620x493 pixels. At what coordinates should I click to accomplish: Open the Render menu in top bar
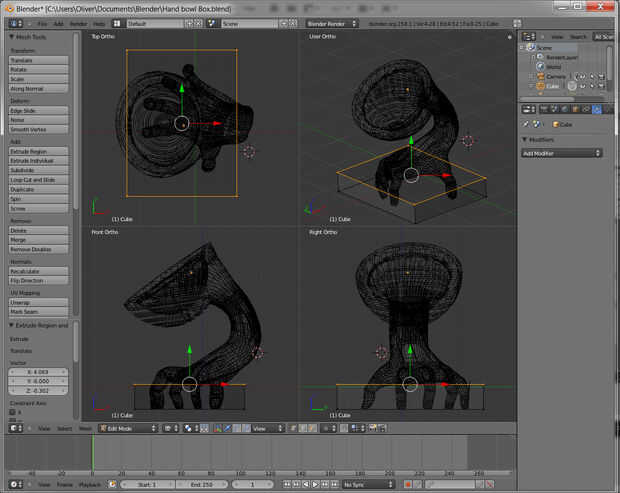78,22
